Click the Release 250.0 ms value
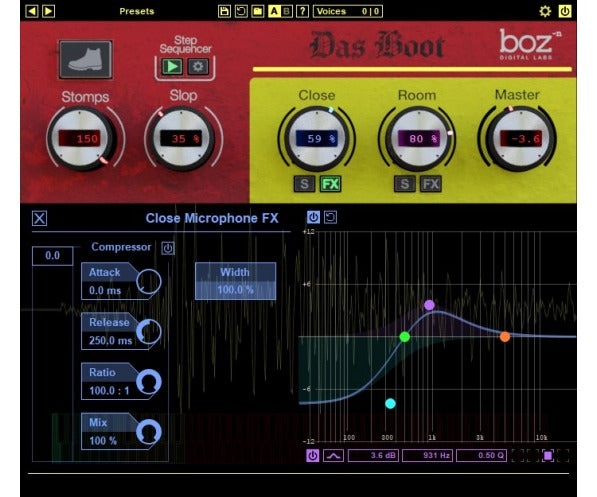Screen dimensions: 597x497 pyautogui.click(x=110, y=341)
